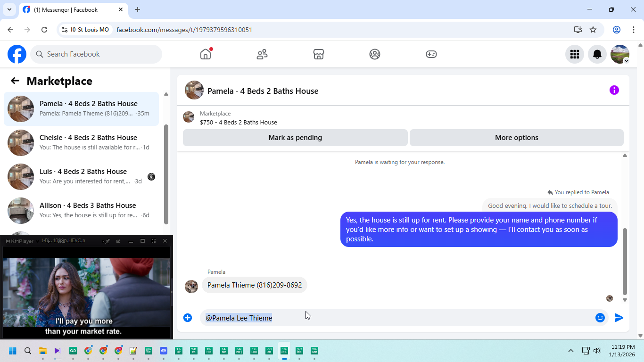Click site info icon near 10-St Louis MO

pos(65,30)
